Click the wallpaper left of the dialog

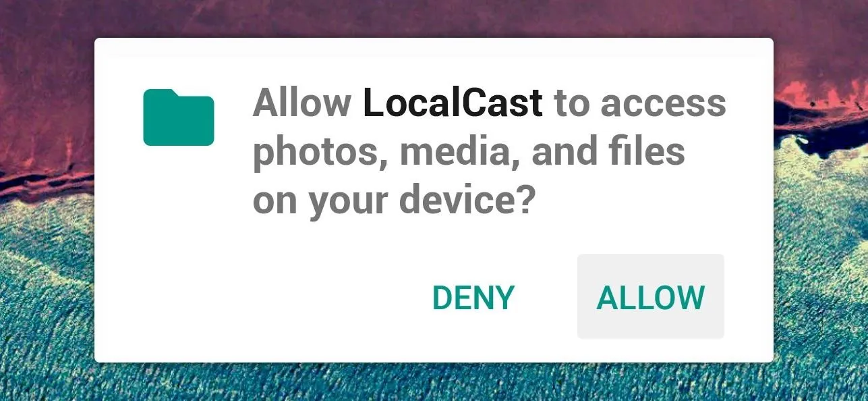click(x=46, y=203)
